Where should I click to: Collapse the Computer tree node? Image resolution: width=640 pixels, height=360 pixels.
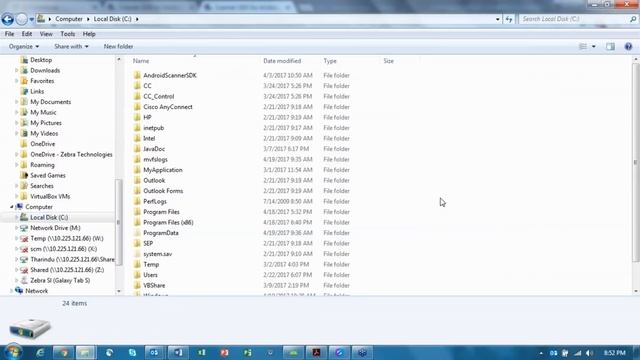coord(11,207)
